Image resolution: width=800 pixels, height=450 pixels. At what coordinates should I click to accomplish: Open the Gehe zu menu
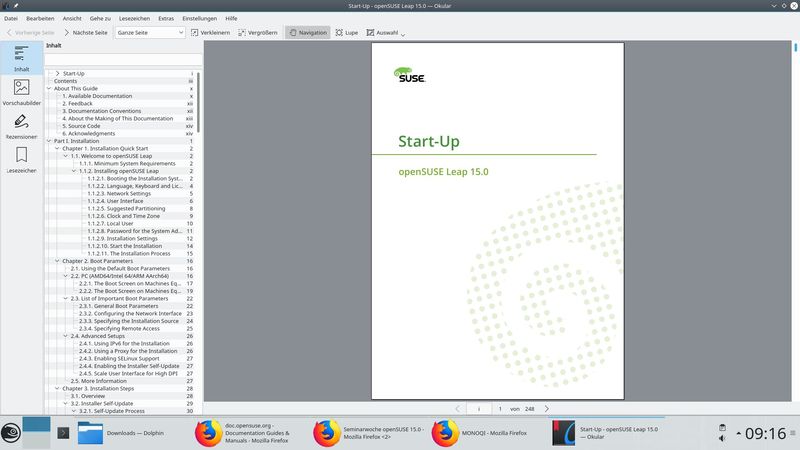100,18
